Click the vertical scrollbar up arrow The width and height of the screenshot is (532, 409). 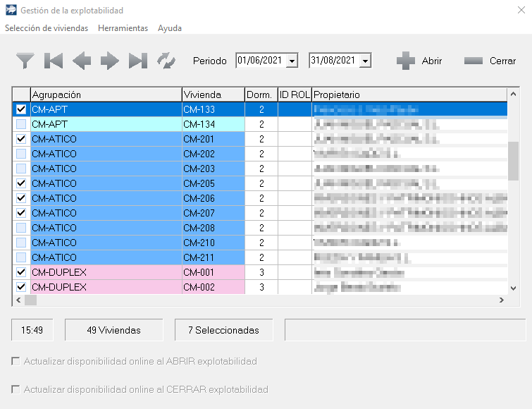point(514,94)
